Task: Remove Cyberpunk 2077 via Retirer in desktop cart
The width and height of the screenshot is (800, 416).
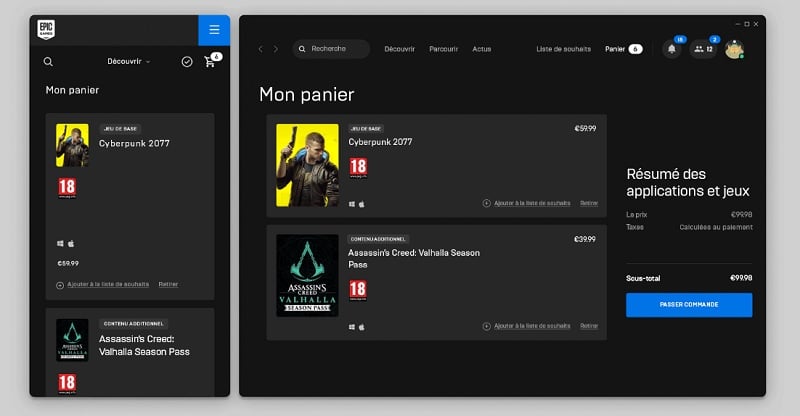Action: point(589,203)
